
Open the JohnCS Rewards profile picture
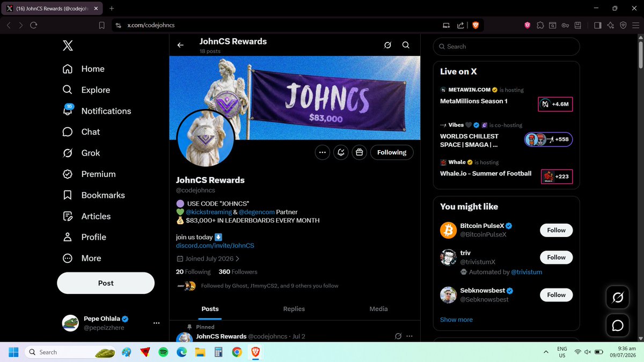(x=206, y=138)
